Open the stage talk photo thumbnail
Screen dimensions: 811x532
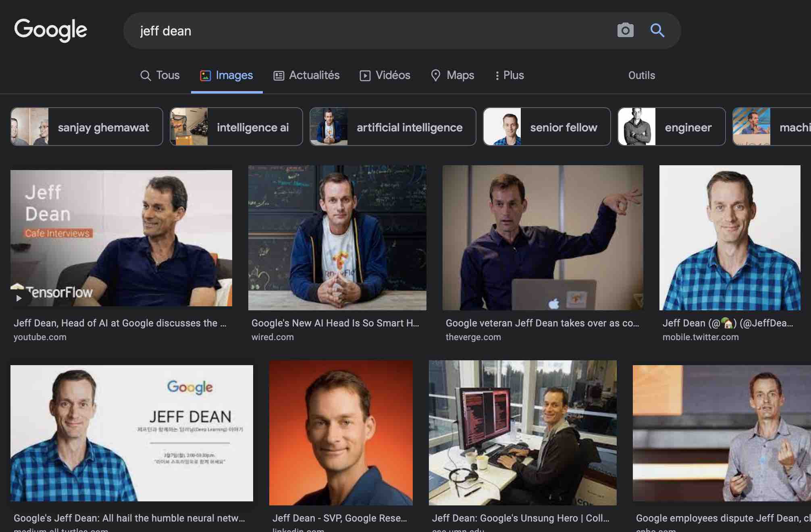(x=722, y=433)
